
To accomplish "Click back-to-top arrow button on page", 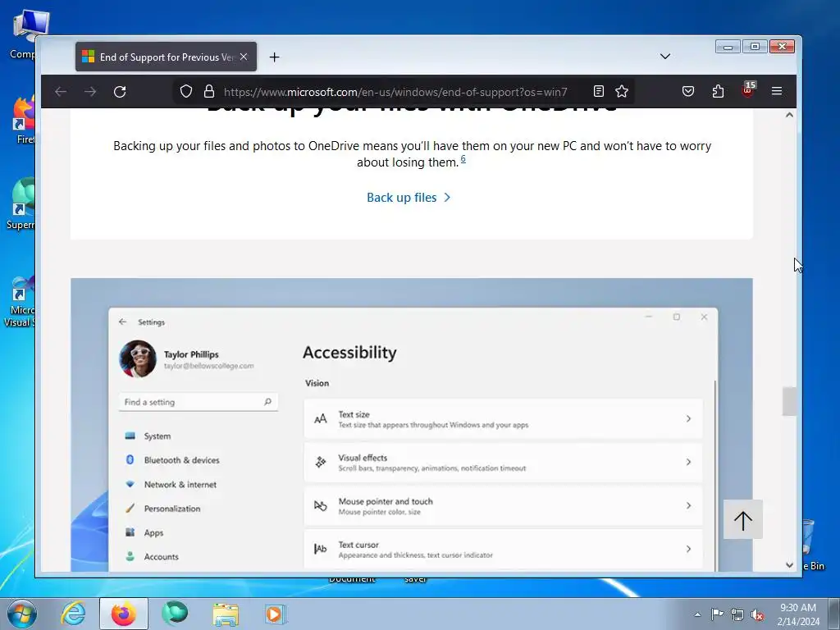I will (x=742, y=519).
